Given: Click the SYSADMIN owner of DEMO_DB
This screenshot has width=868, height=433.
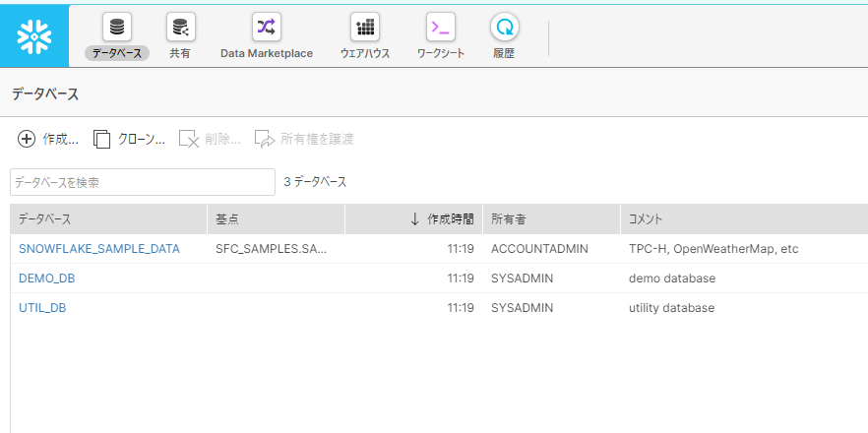Looking at the screenshot, I should (x=522, y=278).
